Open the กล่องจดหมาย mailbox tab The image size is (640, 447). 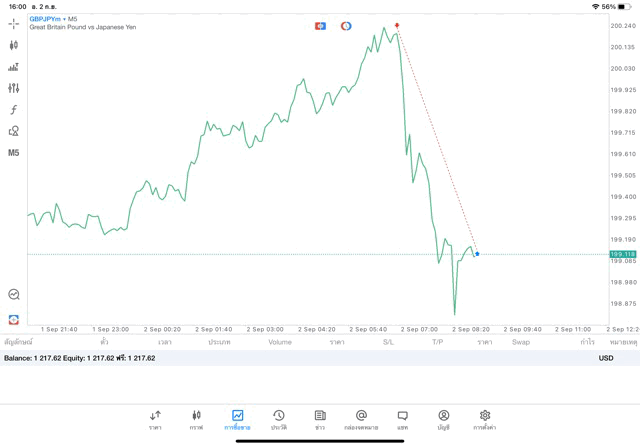tap(361, 419)
